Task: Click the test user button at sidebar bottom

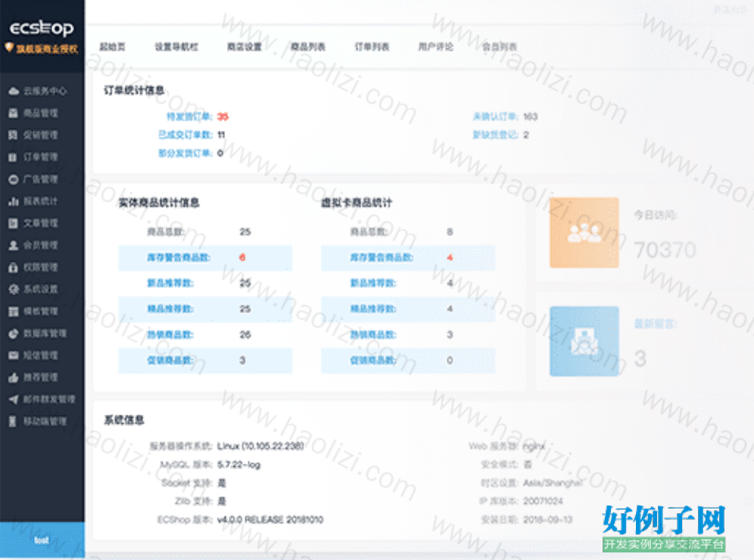Action: pos(42,540)
